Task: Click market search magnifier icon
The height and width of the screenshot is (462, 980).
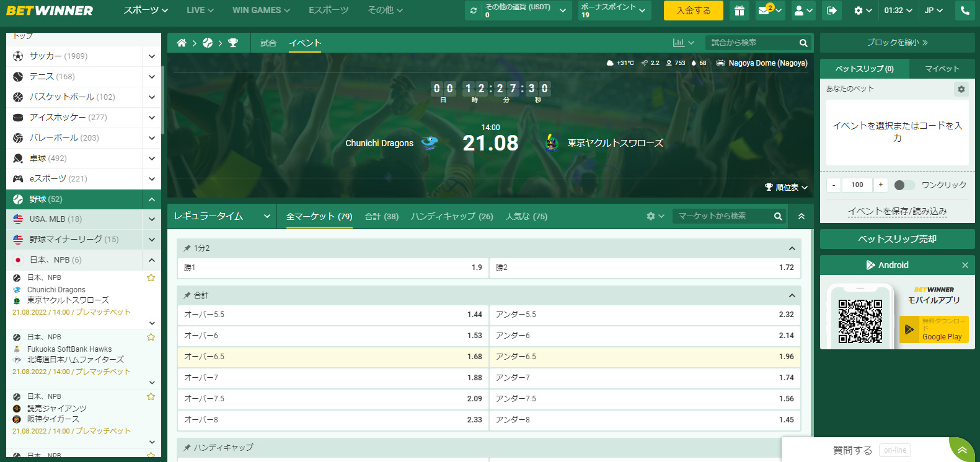Action: point(778,216)
